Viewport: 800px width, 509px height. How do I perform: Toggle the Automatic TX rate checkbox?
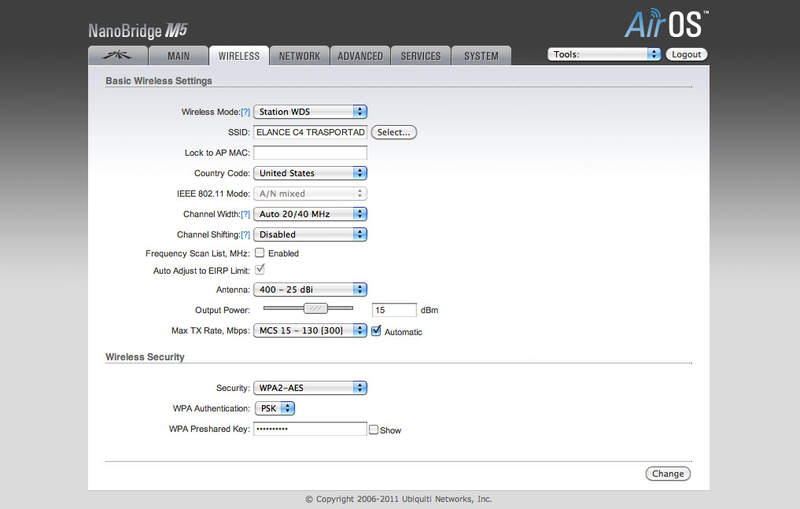(376, 330)
